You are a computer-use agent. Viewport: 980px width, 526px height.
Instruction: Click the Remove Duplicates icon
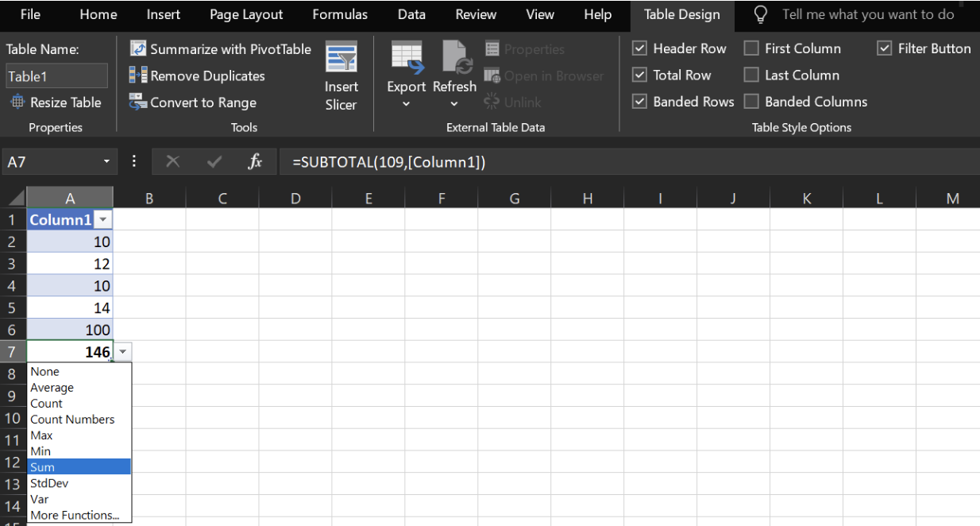[138, 75]
